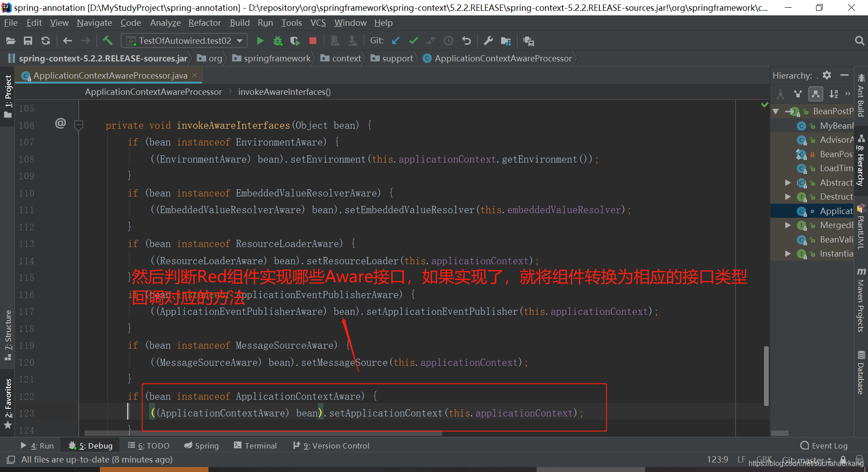Open the VCS menu
Viewport: 868px width, 472px height.
coord(318,23)
